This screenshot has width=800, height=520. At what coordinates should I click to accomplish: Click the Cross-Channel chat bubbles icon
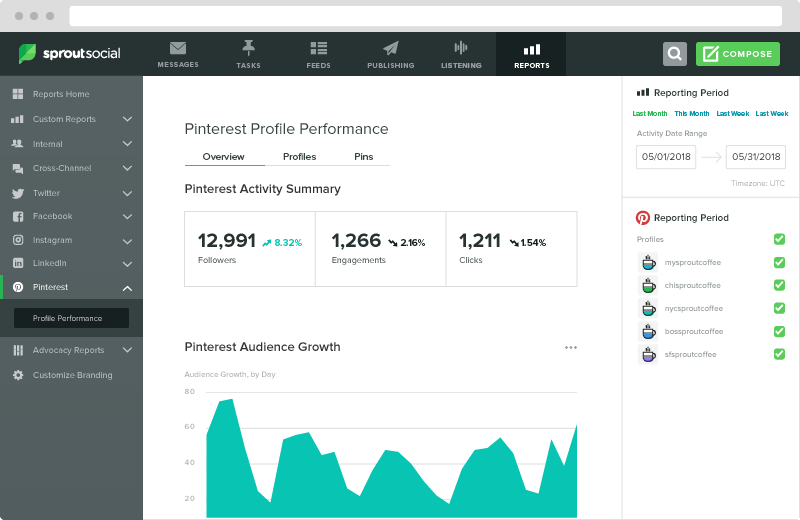point(18,168)
